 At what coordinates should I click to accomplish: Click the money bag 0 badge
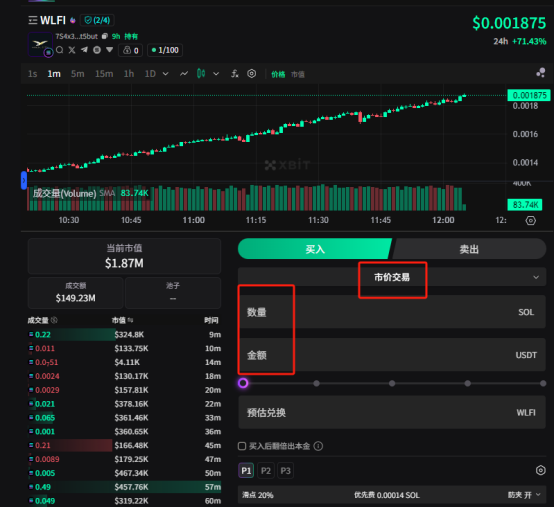[x=131, y=50]
